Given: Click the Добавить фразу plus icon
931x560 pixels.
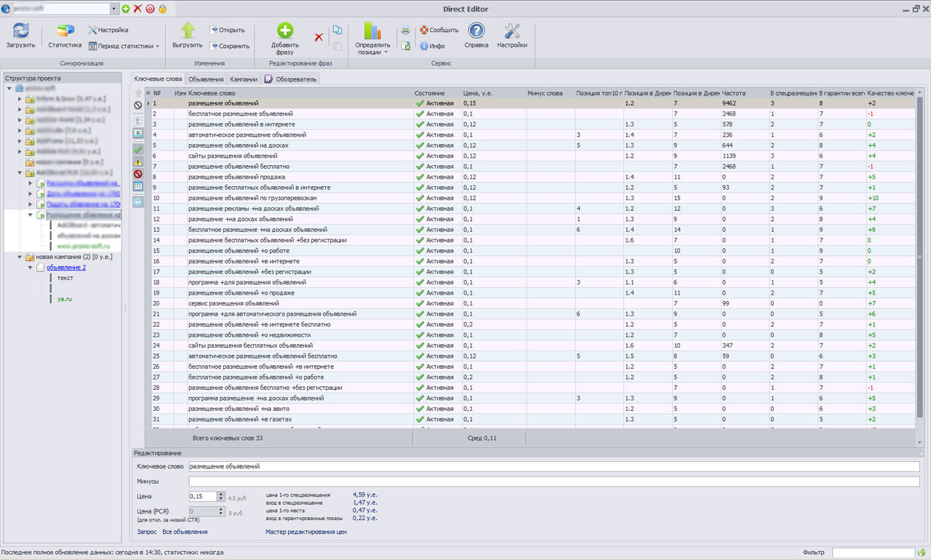Looking at the screenshot, I should coord(284,31).
